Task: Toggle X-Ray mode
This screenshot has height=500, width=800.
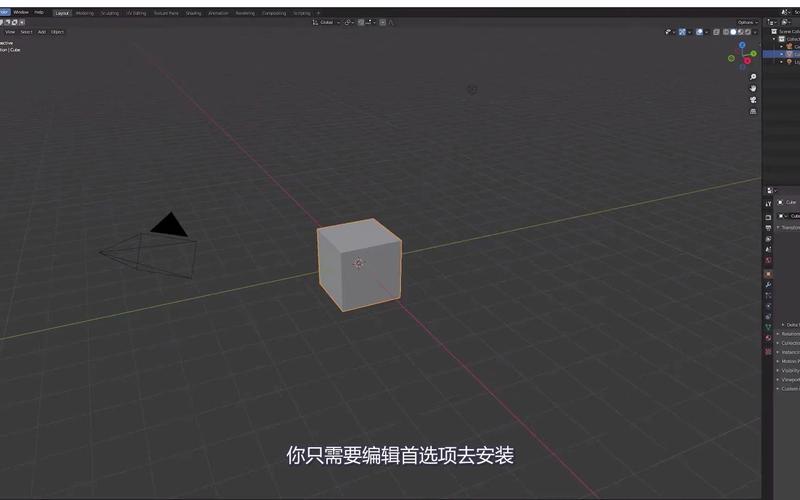Action: tap(716, 32)
